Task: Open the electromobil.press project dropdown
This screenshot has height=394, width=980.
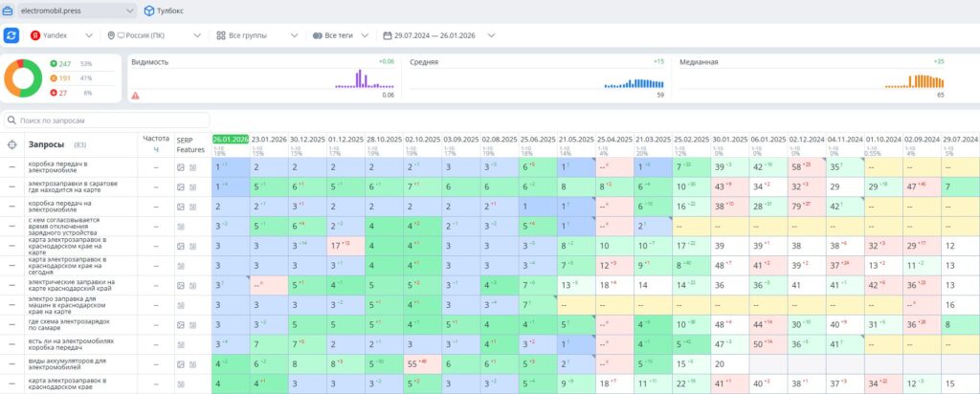Action: tap(77, 11)
